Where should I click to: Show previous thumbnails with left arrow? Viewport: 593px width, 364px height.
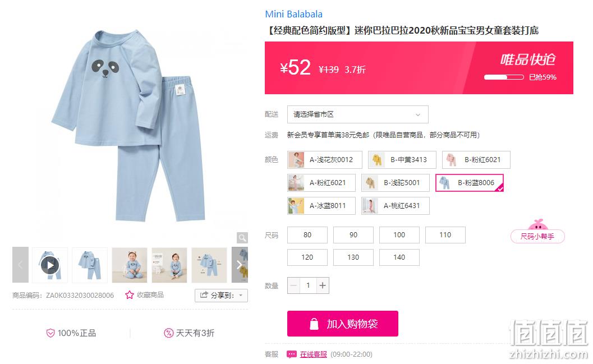pos(20,265)
